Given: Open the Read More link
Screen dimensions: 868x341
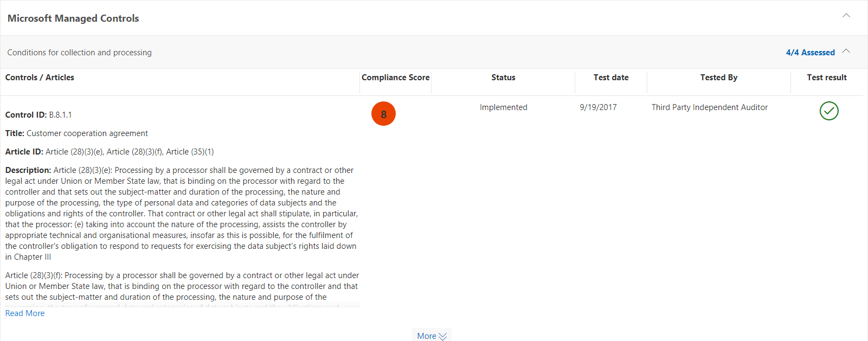Looking at the screenshot, I should pos(25,313).
